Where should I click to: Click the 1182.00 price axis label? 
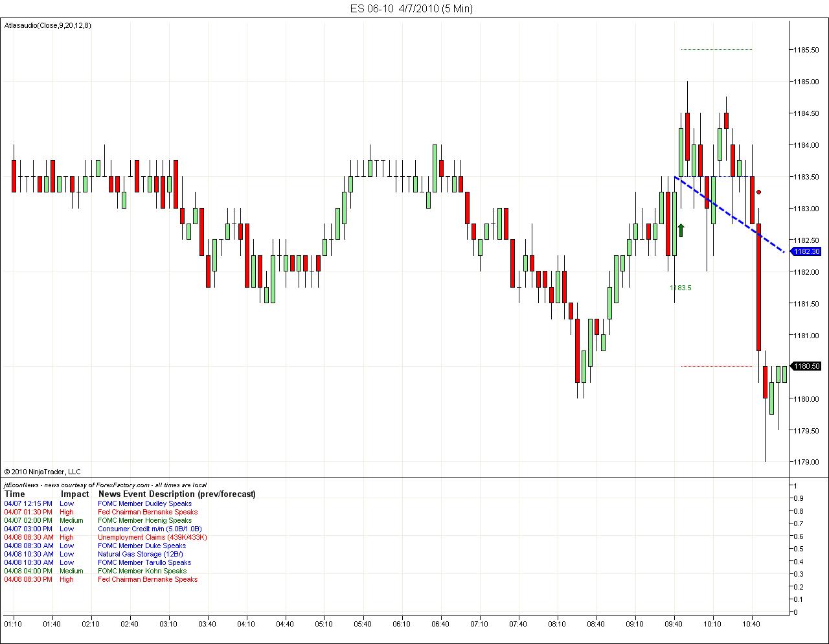coord(806,272)
